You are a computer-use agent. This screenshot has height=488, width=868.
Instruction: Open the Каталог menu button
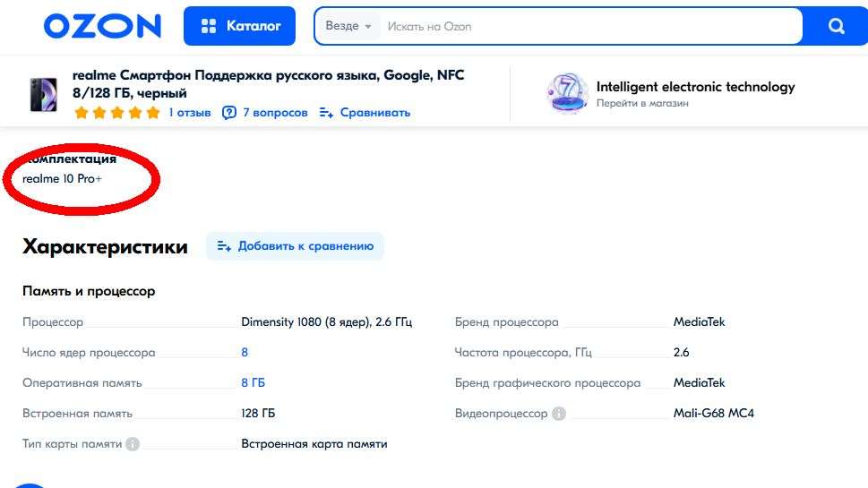click(x=240, y=26)
